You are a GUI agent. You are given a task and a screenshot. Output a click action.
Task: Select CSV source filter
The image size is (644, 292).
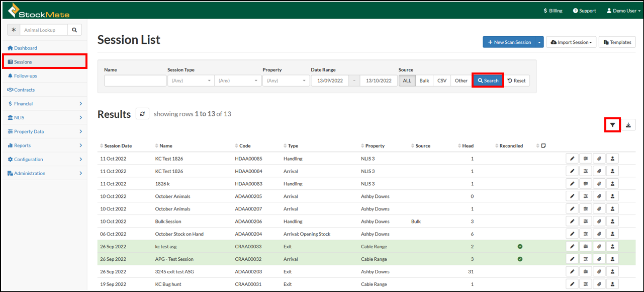441,80
